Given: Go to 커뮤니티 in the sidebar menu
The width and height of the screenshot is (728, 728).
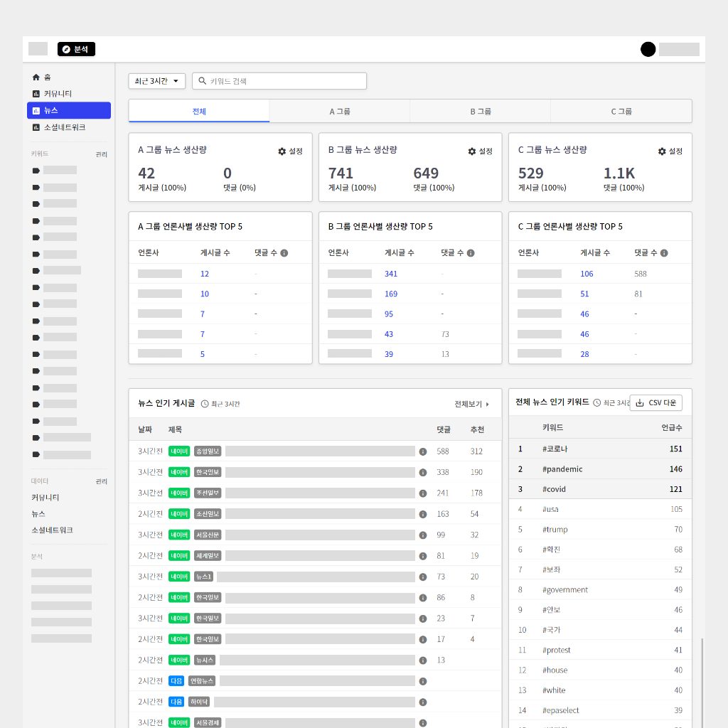Looking at the screenshot, I should pos(57,94).
